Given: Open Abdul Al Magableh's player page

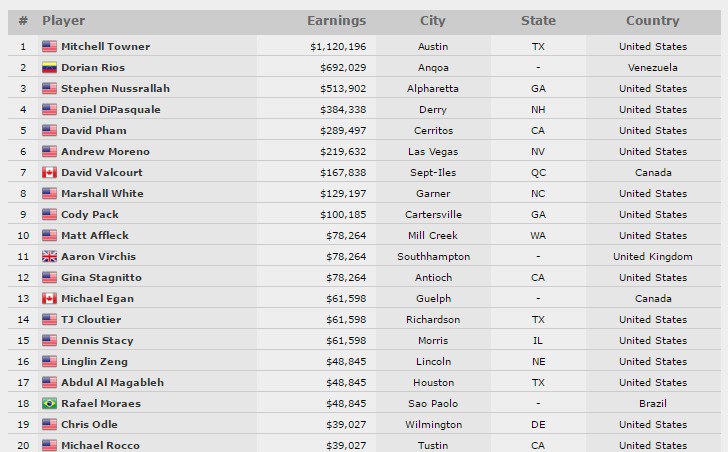Looking at the screenshot, I should point(112,382).
